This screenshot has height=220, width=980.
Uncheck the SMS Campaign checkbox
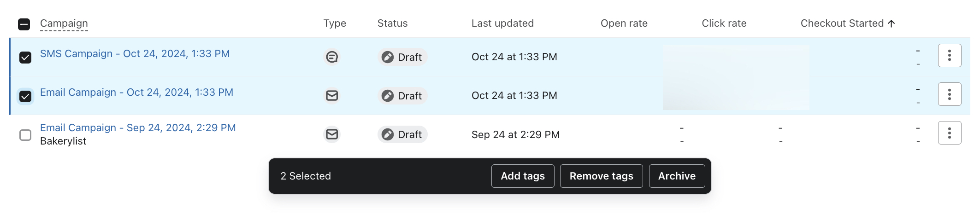[25, 58]
